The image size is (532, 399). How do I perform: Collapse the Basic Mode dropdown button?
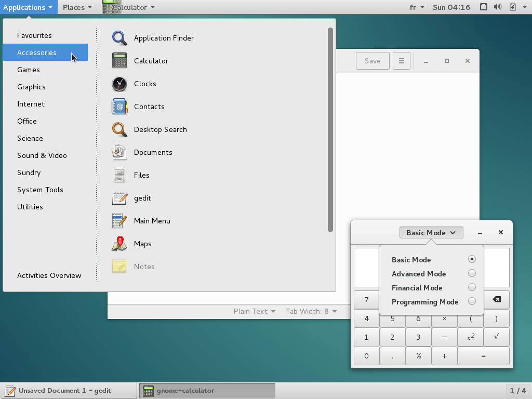click(x=431, y=233)
